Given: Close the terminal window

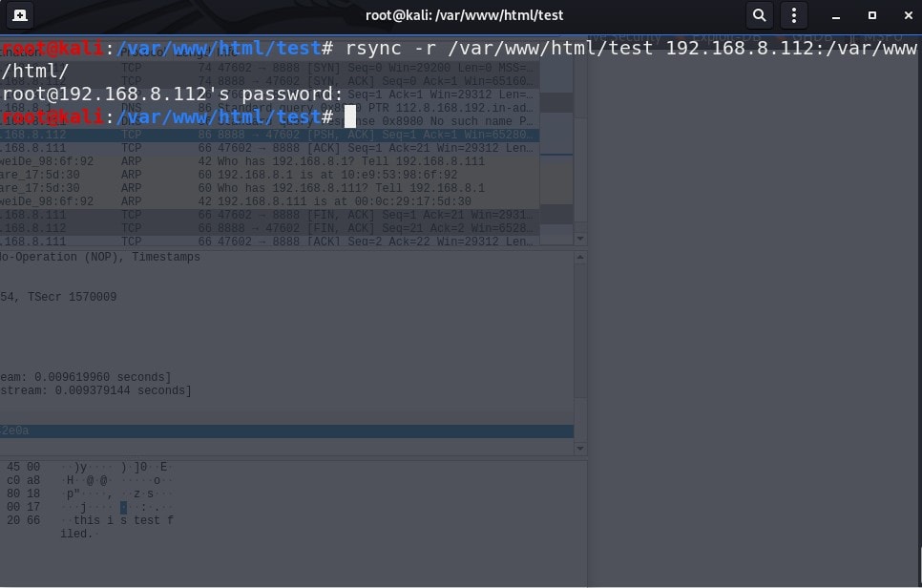Looking at the screenshot, I should (908, 15).
